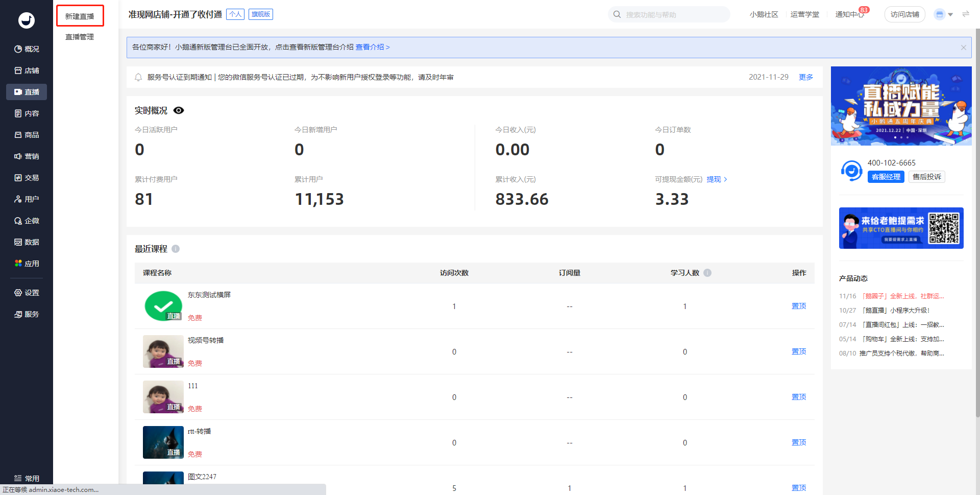
Task: Open 通知中心 notifications with badge 83
Action: (x=850, y=14)
